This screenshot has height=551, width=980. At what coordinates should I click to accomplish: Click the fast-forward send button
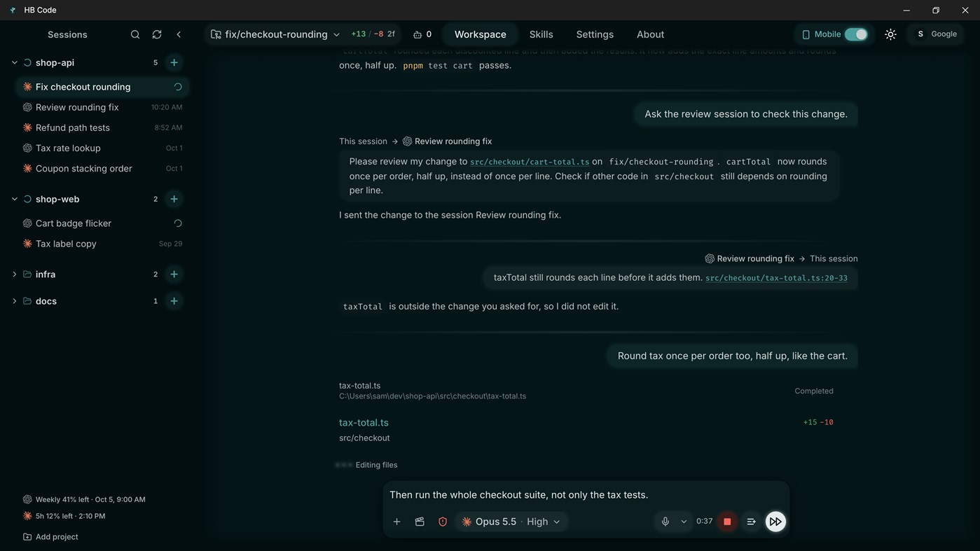click(x=775, y=522)
